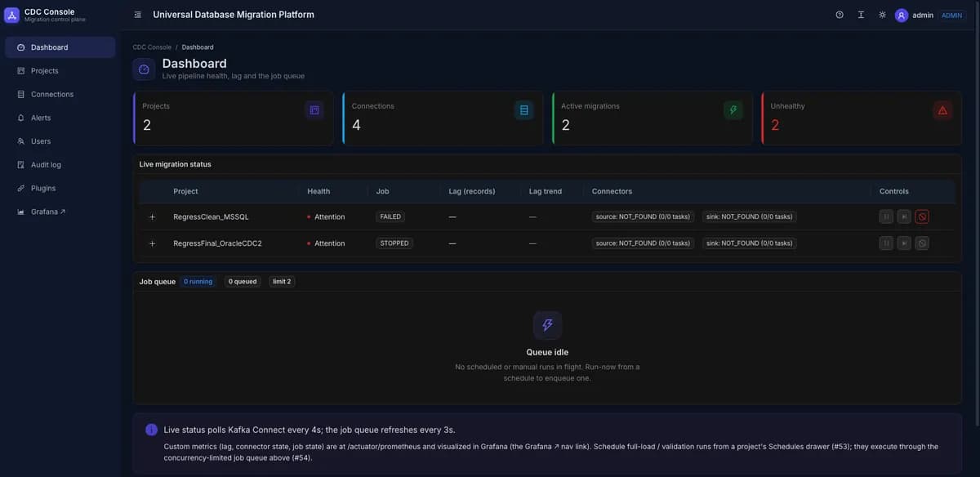This screenshot has height=477, width=980.
Task: Click the Connections card icon
Action: pyautogui.click(x=523, y=109)
